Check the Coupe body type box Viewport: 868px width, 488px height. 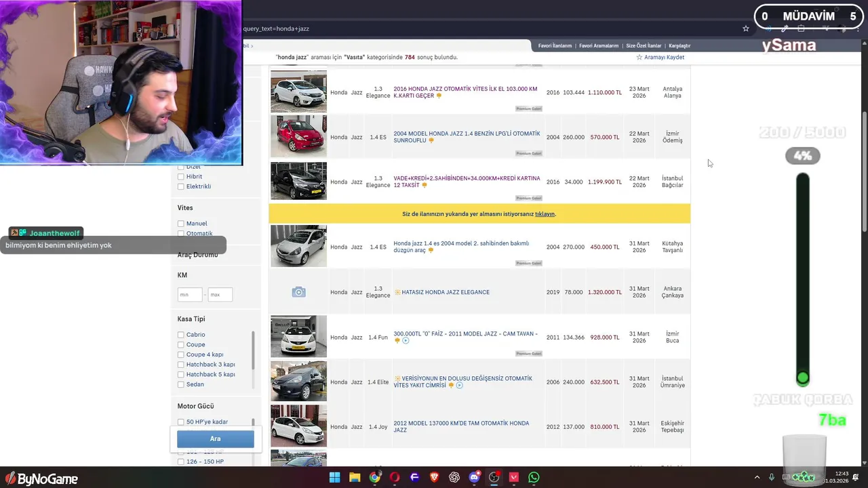click(x=181, y=345)
